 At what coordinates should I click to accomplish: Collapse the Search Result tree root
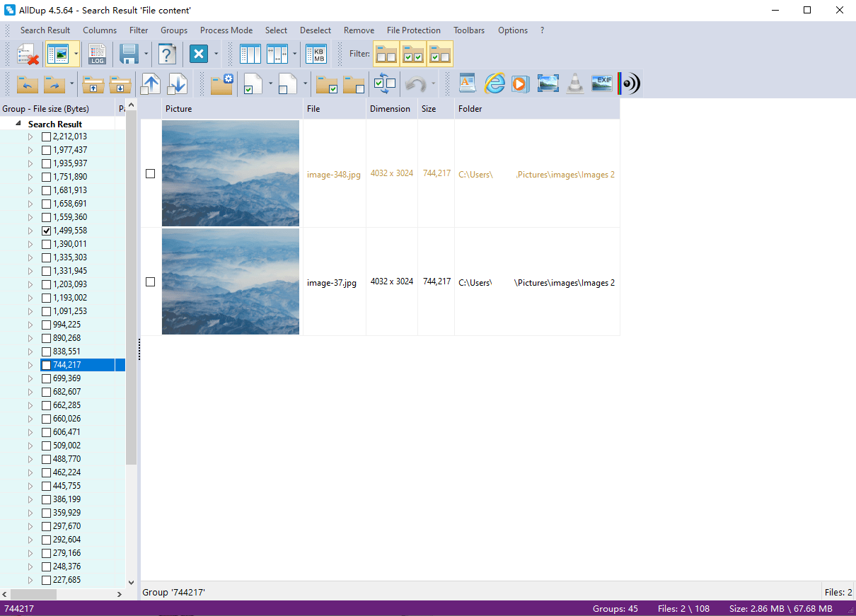[x=18, y=124]
